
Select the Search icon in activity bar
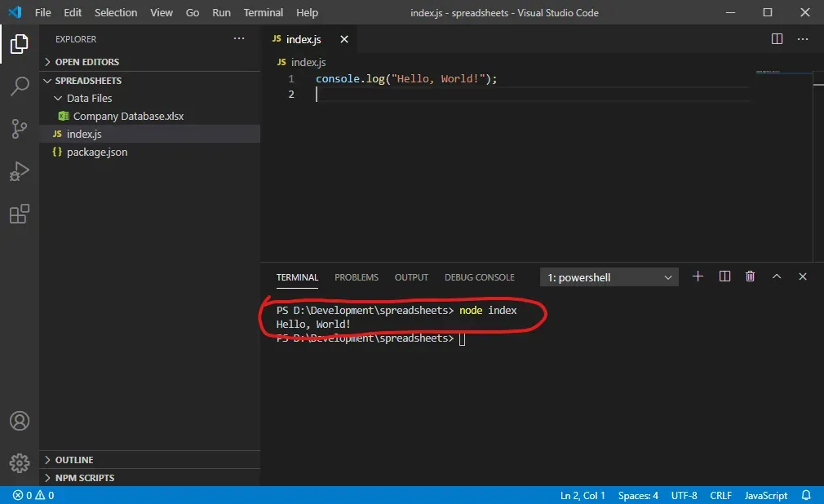pos(19,86)
